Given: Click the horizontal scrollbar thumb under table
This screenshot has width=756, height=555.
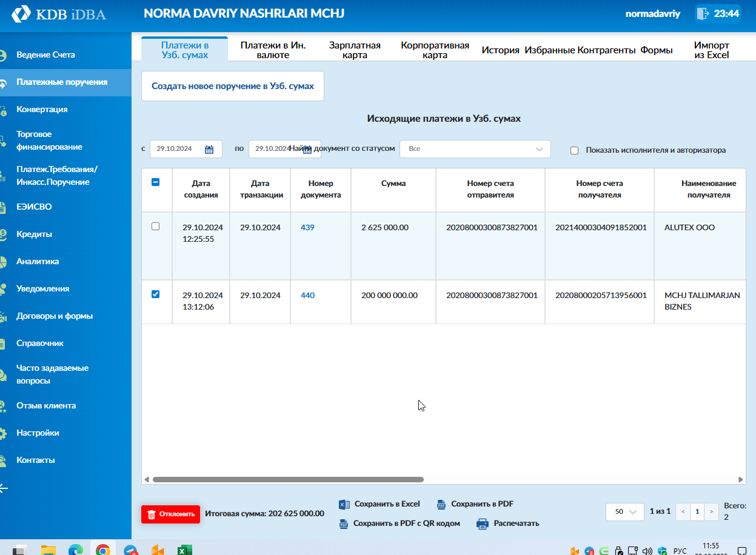Looking at the screenshot, I should [288, 479].
